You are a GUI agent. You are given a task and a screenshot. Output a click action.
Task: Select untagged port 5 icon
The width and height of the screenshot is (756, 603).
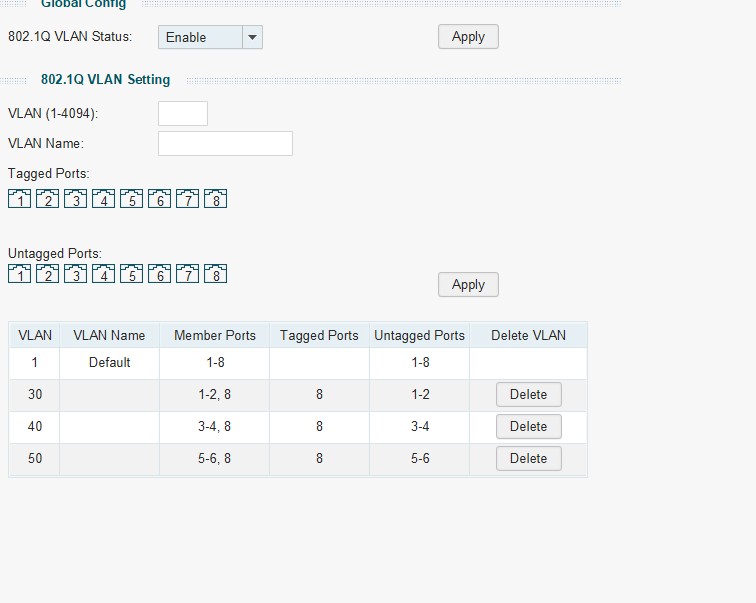tap(131, 273)
